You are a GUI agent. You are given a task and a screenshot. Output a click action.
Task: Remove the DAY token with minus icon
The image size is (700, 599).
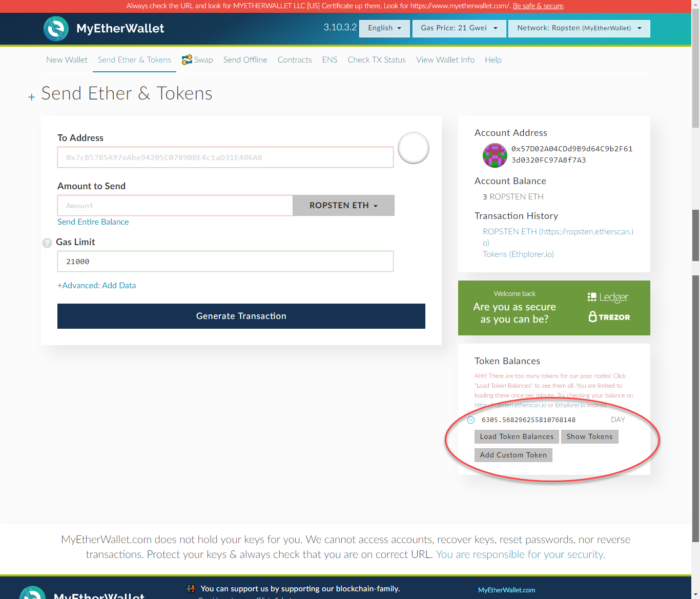[471, 420]
